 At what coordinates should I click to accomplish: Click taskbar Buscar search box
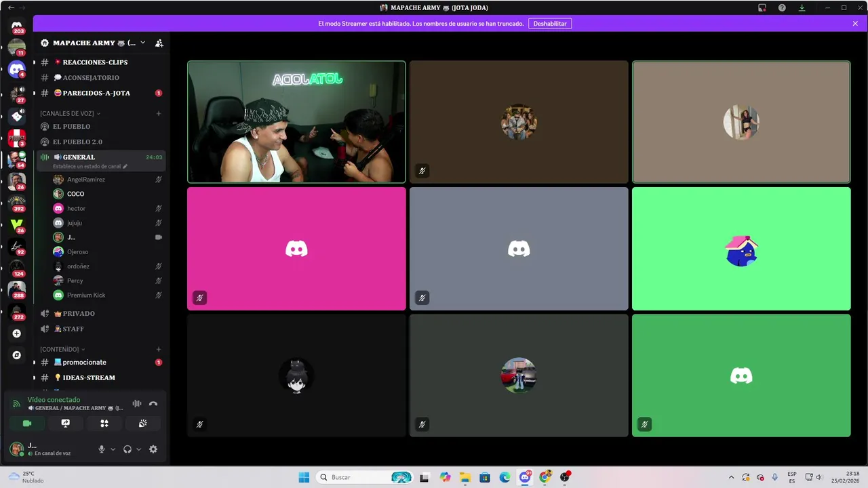tap(366, 477)
